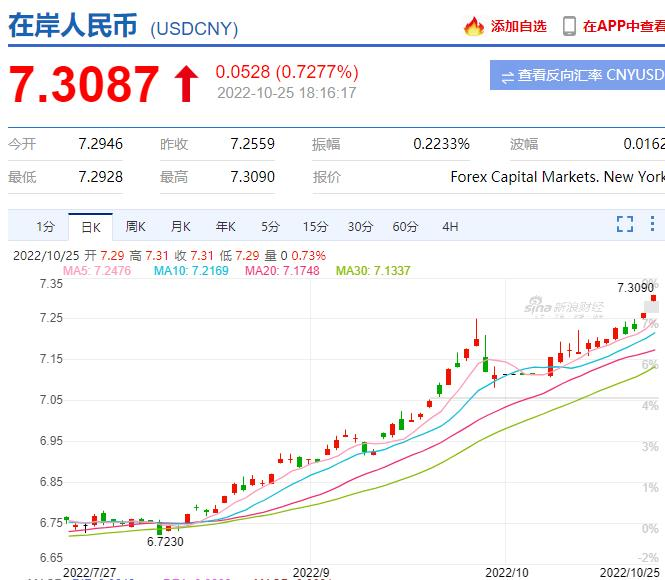
Task: Click the swap arrows icon on CNYUSD button
Action: [507, 77]
